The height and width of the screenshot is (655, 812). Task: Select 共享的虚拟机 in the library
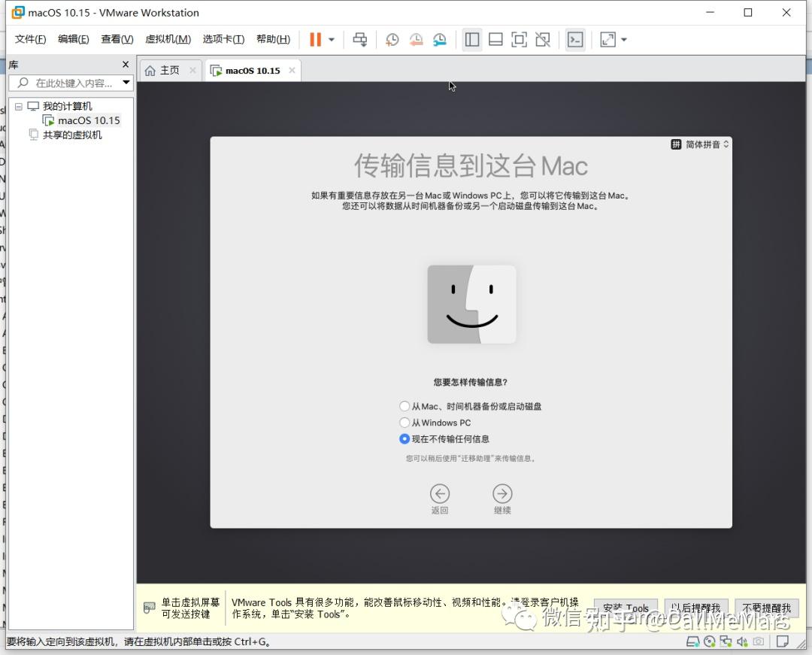[x=72, y=135]
